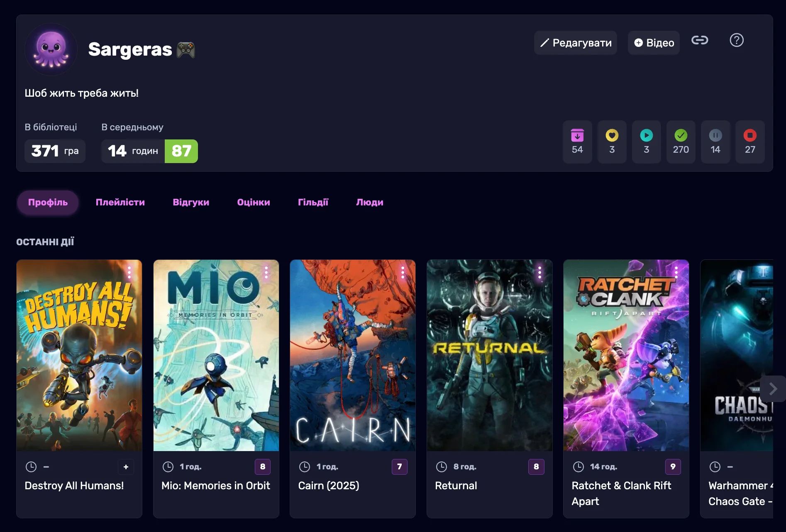Click the Редагувати button
The height and width of the screenshot is (532, 786).
tap(575, 43)
